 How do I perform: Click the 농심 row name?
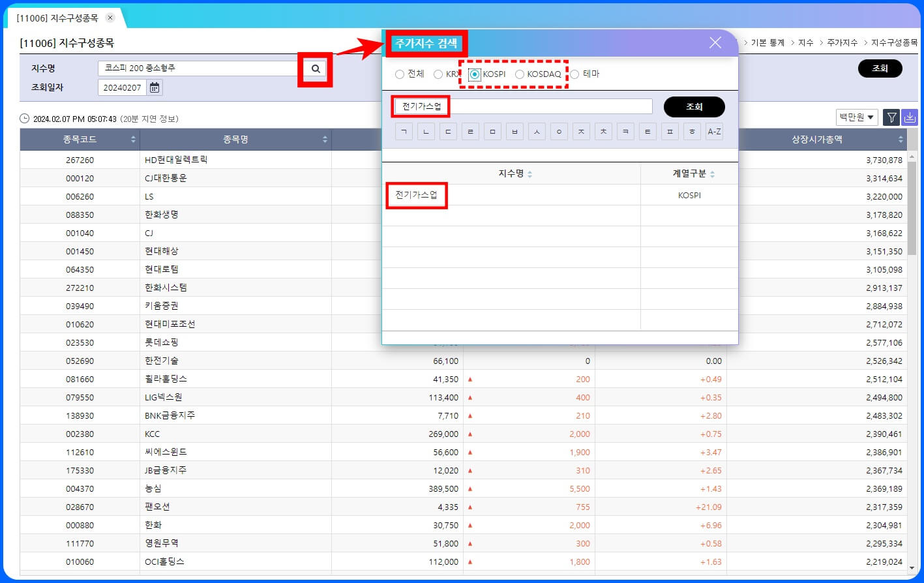(x=153, y=488)
